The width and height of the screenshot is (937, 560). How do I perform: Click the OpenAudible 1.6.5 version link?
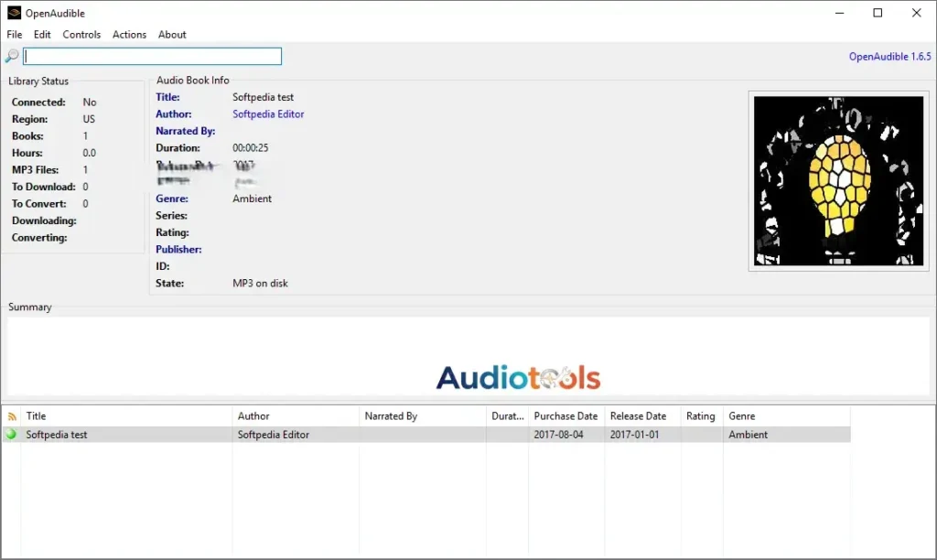coord(889,56)
